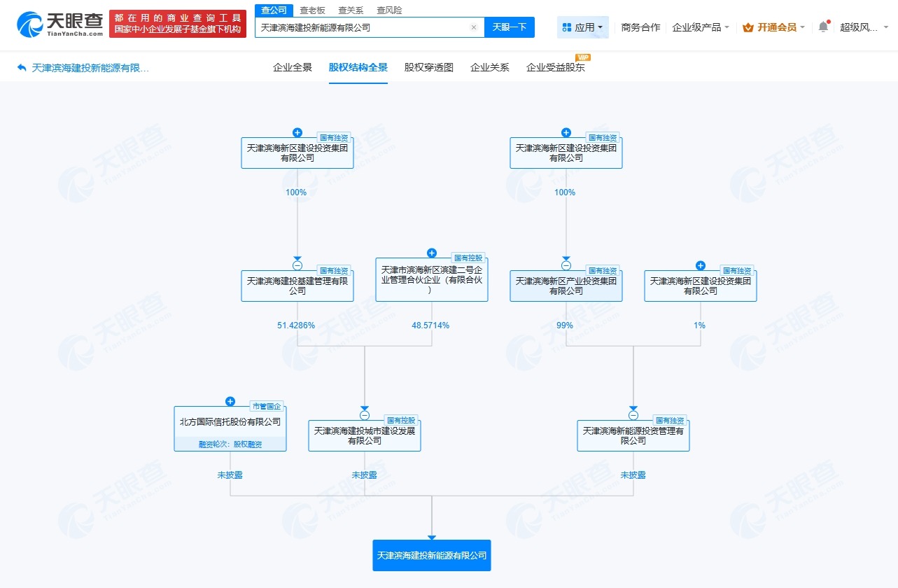Image resolution: width=898 pixels, height=588 pixels.
Task: Expand the plus icon on 滨建二号企业管理合伙企业
Action: click(x=432, y=253)
